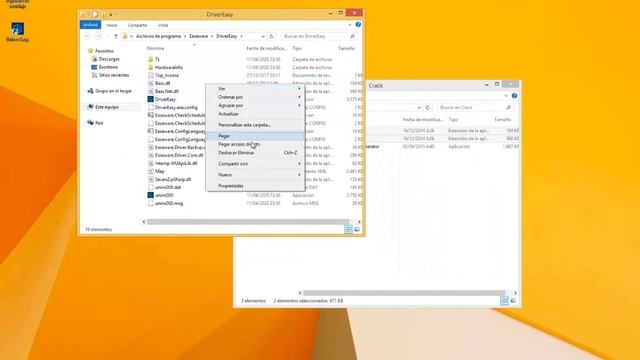Click the Escritorio icon in sidebar

94,67
